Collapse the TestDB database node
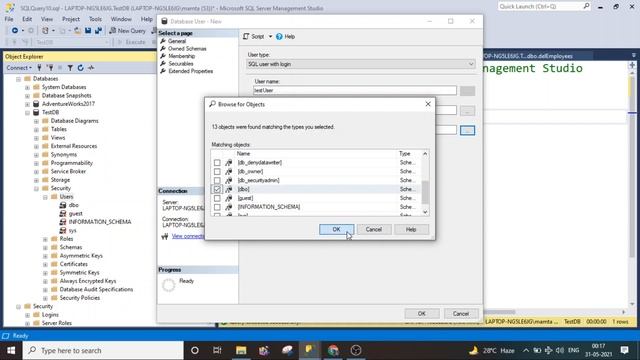This screenshot has height=360, width=640. [x=27, y=113]
